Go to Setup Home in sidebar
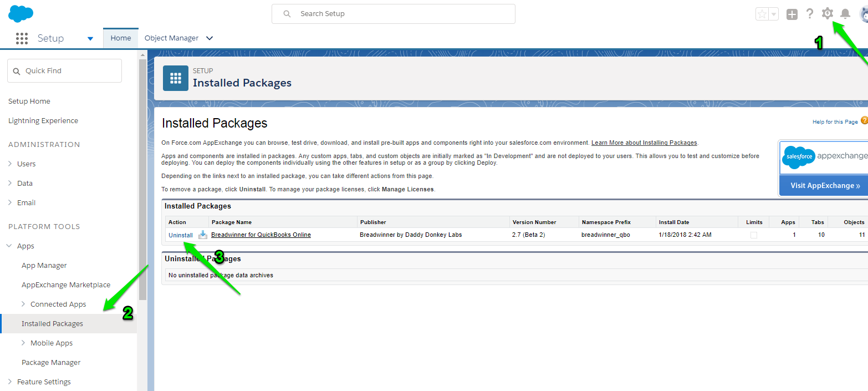Viewport: 868px width, 391px height. (x=29, y=101)
